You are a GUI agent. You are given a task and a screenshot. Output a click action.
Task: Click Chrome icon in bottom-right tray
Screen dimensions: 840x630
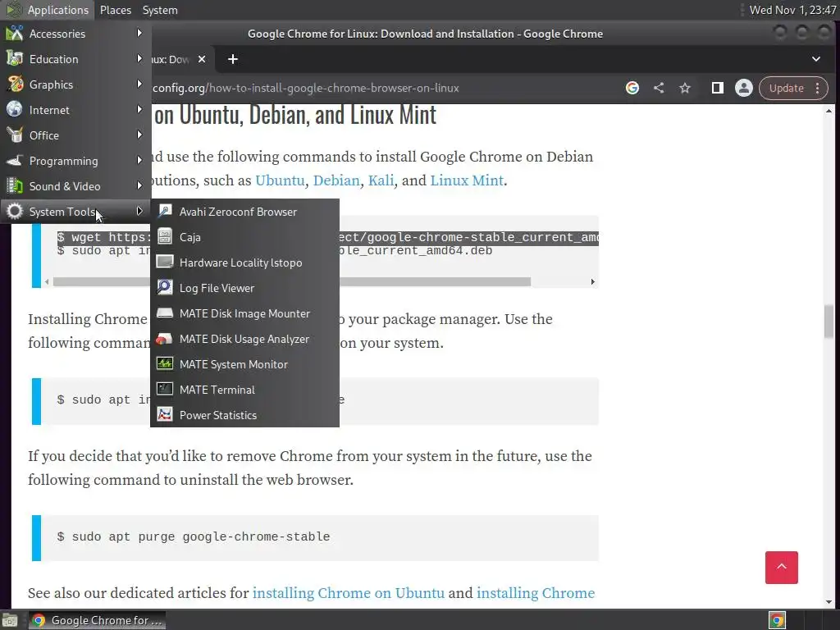(777, 620)
